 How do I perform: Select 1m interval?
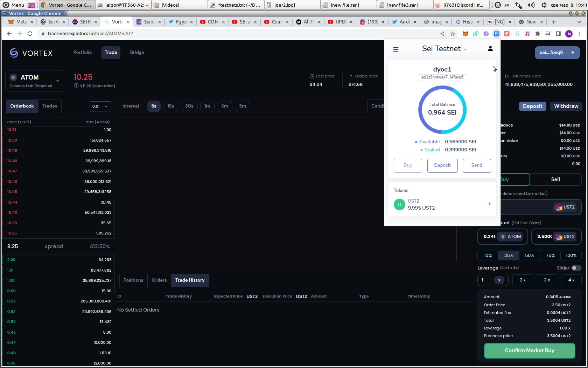207,106
